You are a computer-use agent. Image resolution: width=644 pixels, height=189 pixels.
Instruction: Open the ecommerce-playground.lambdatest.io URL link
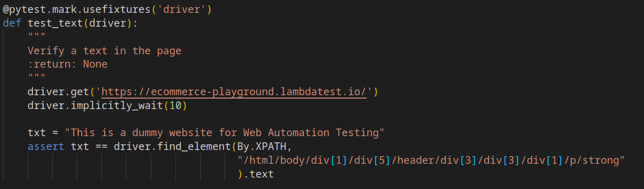(234, 91)
